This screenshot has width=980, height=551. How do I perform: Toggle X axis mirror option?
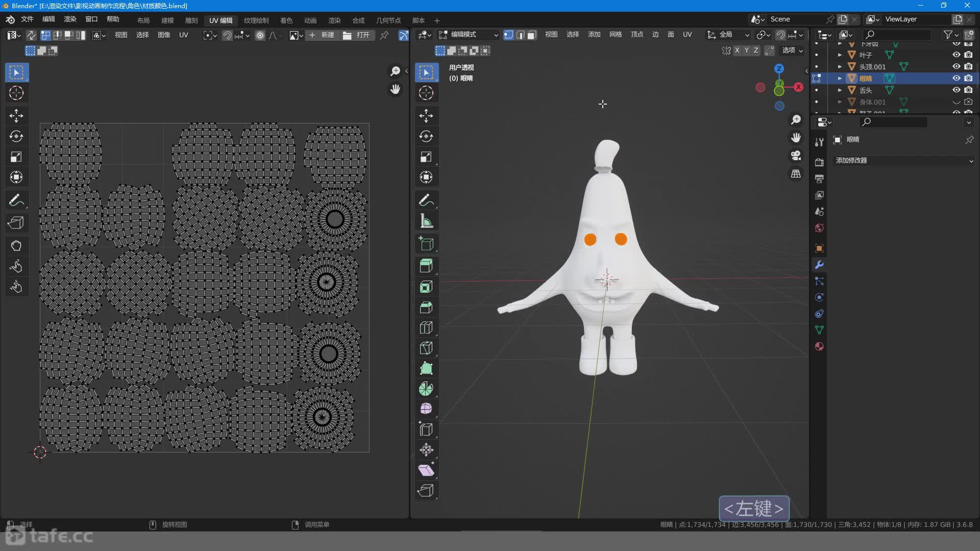tap(737, 50)
